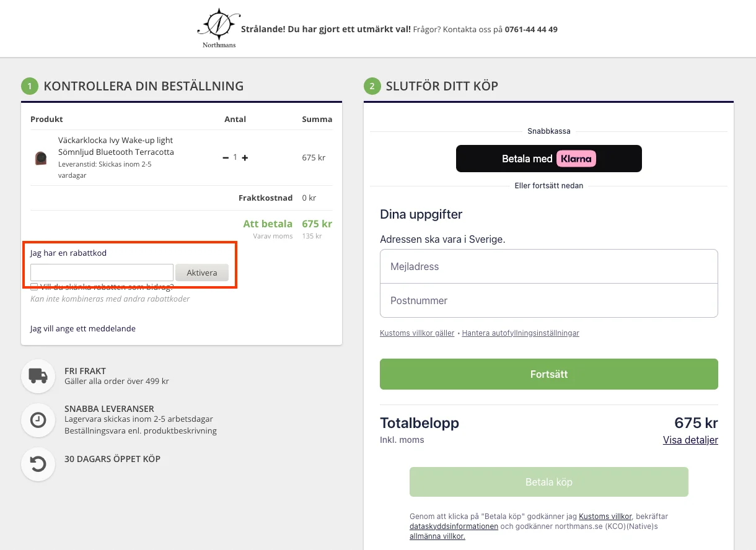756x550 pixels.
Task: Open 'Hantera autofyllningsinställningar' link
Action: point(521,333)
